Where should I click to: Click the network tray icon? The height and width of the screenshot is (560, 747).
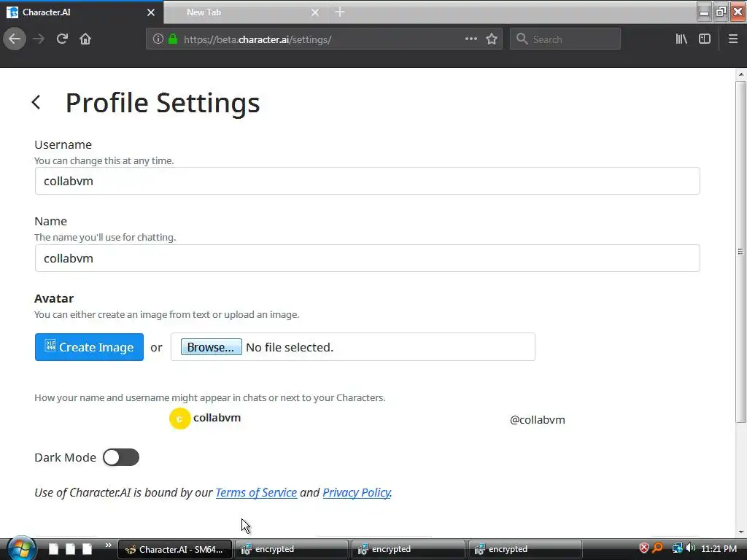[x=677, y=548]
